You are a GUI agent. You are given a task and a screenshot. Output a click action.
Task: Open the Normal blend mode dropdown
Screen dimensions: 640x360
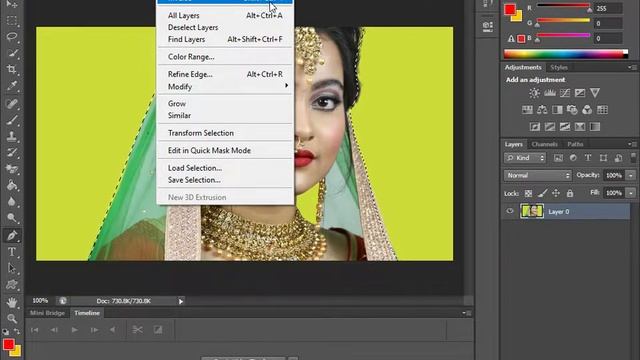pos(538,176)
